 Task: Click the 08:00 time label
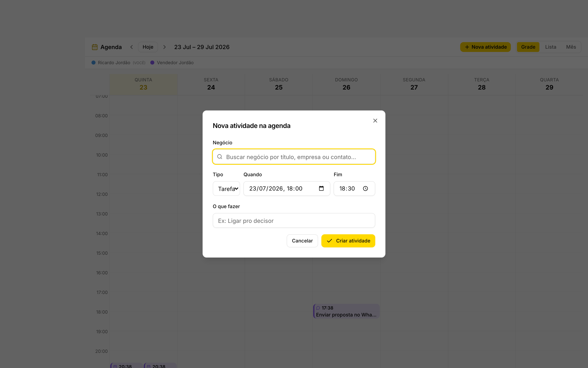[101, 116]
